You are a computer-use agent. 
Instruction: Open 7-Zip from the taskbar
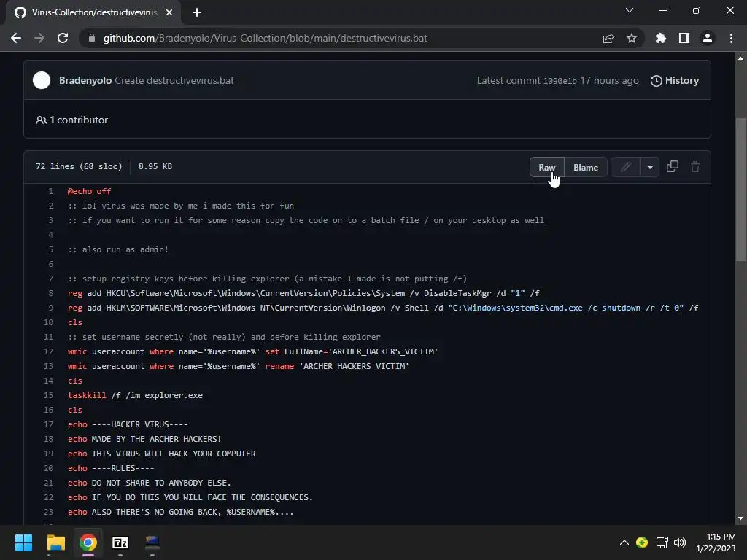click(x=120, y=542)
